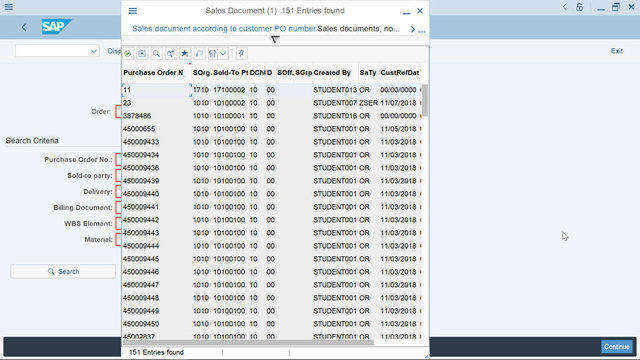Switch to the Sales documents, no... tab

pos(358,29)
